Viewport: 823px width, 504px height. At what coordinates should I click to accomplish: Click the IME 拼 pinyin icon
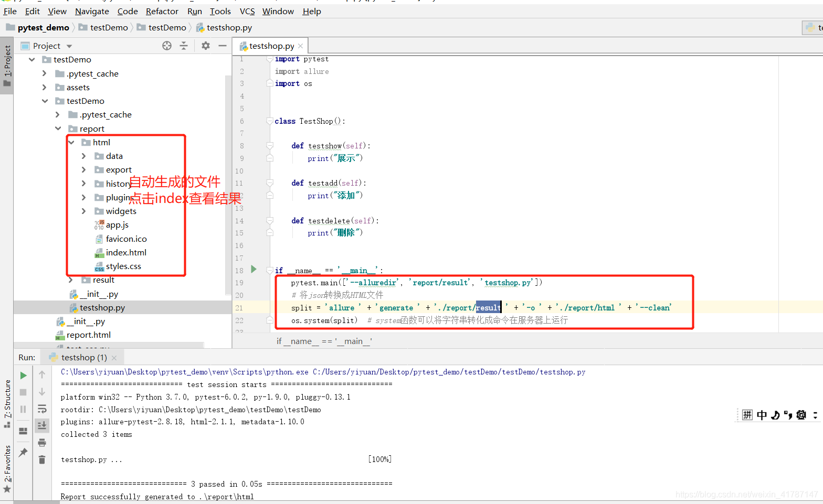click(x=747, y=415)
